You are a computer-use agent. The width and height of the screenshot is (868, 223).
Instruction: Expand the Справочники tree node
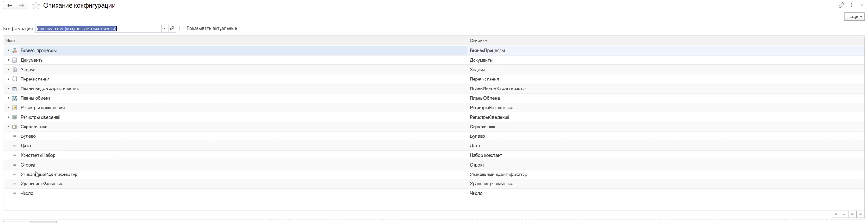9,127
